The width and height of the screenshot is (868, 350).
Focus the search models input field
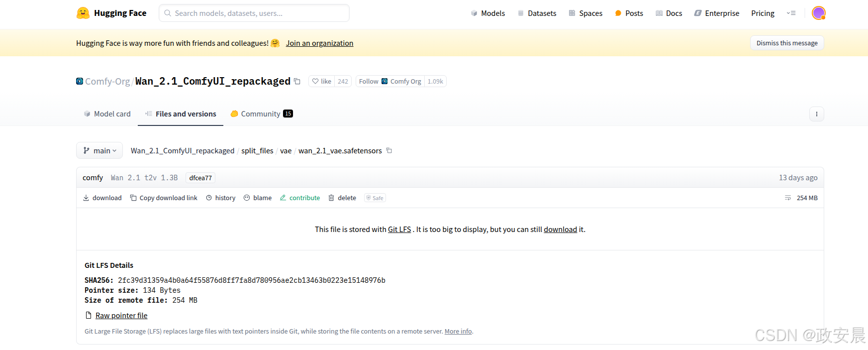[x=254, y=13]
